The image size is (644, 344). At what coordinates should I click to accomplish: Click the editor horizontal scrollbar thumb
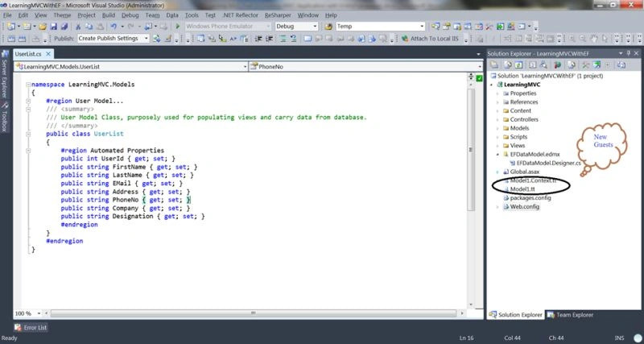point(254,313)
